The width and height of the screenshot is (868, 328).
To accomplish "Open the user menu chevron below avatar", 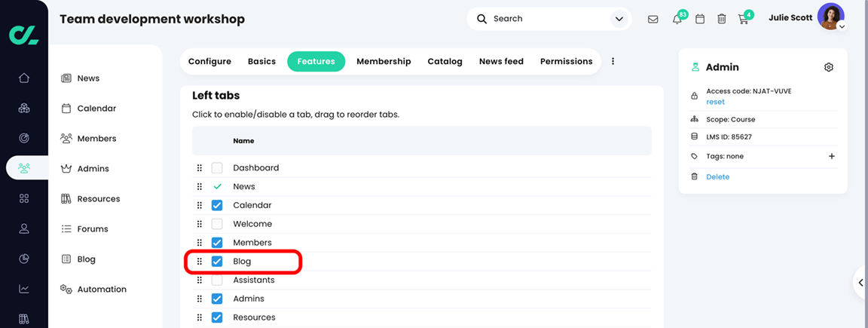I will tap(842, 26).
